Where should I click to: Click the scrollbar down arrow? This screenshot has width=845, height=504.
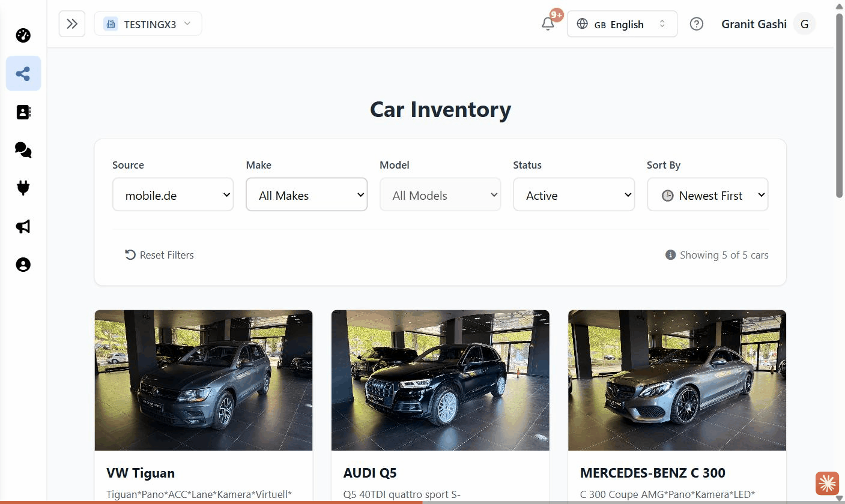click(840, 499)
